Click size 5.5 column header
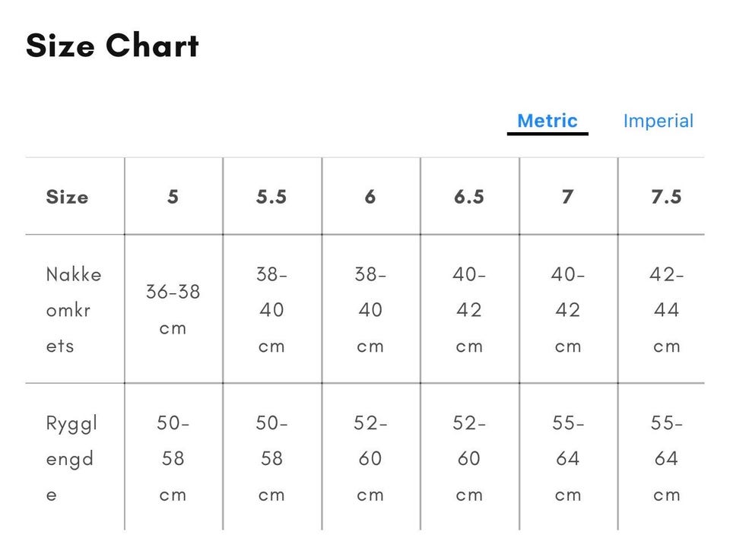Image resolution: width=730 pixels, height=560 pixels. (271, 197)
